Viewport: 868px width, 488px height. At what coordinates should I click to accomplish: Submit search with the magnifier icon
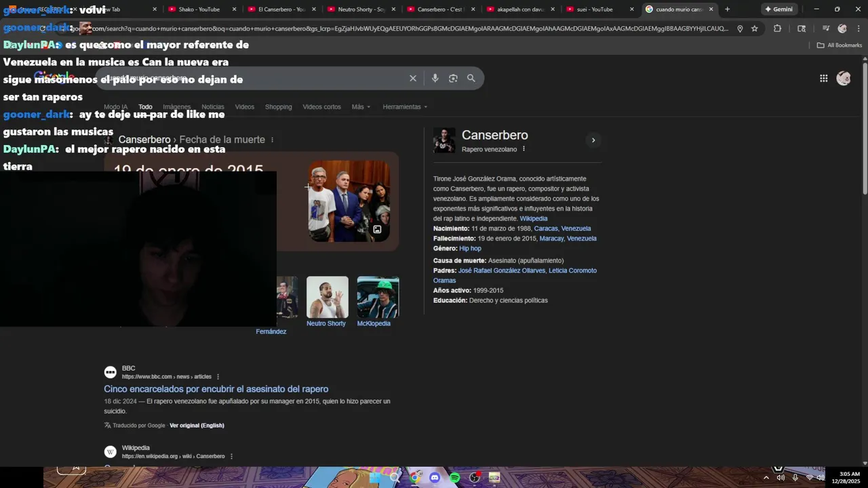click(471, 78)
